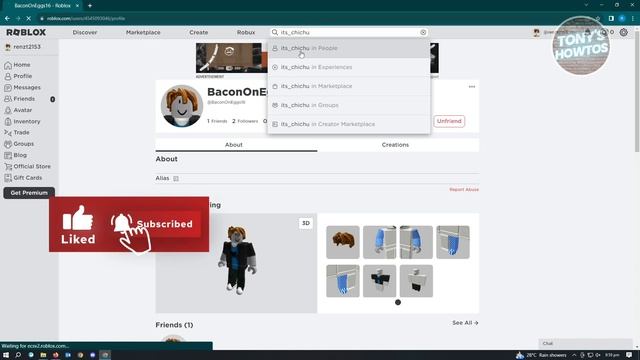Open Friends in the sidebar
This screenshot has width=640, height=360.
tap(20, 99)
